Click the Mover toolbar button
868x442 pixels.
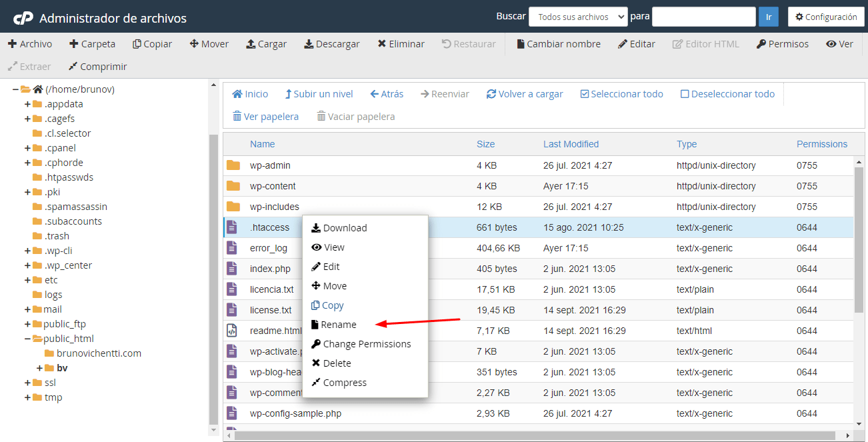[x=209, y=44]
